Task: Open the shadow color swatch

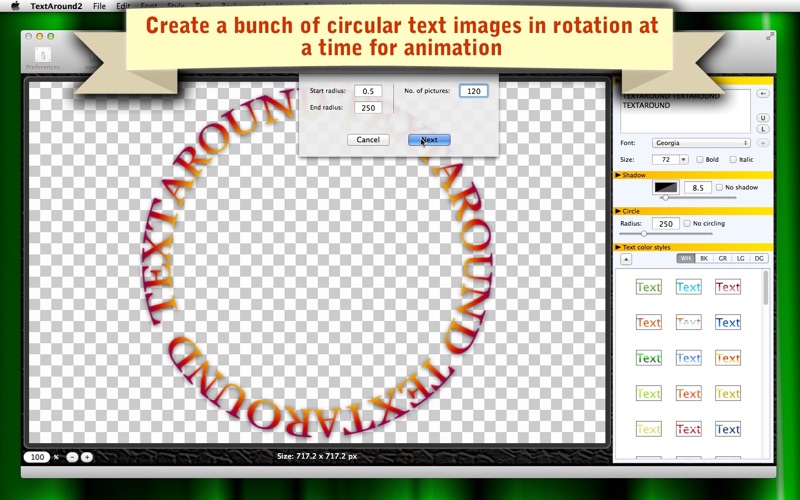Action: (666, 187)
